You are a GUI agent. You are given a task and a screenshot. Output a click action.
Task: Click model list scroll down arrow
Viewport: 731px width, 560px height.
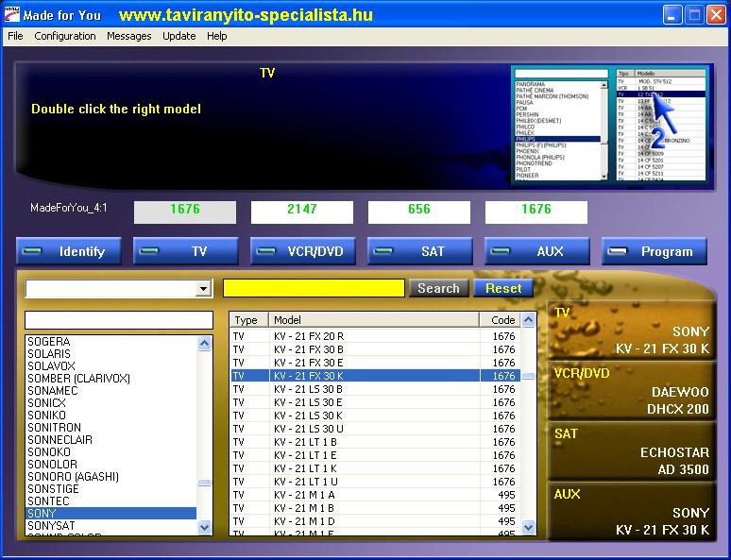tap(528, 527)
